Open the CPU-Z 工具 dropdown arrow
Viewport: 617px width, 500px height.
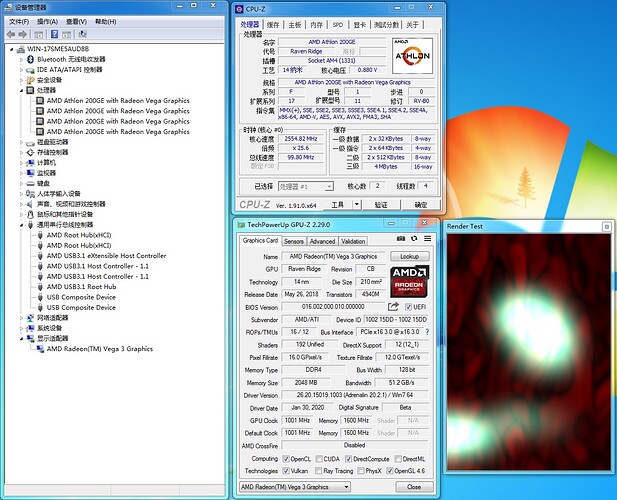pos(357,205)
